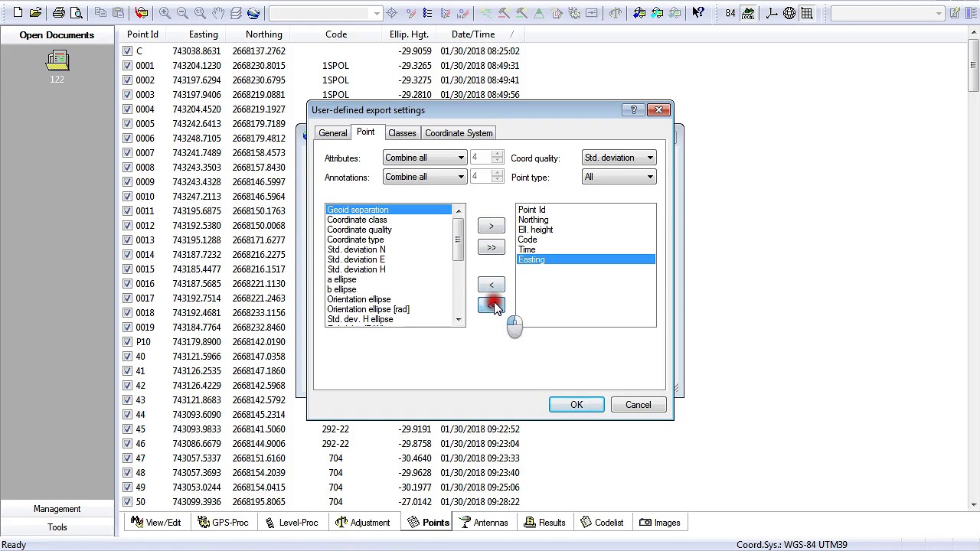
Task: Click the columns icon at toolbar right edge
Action: pyautogui.click(x=972, y=13)
